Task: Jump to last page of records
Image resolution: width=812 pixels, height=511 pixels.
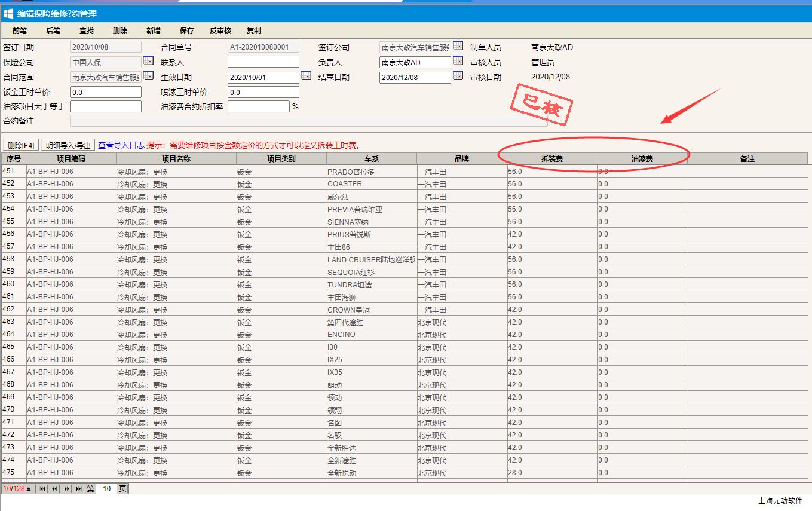Action: (78, 489)
